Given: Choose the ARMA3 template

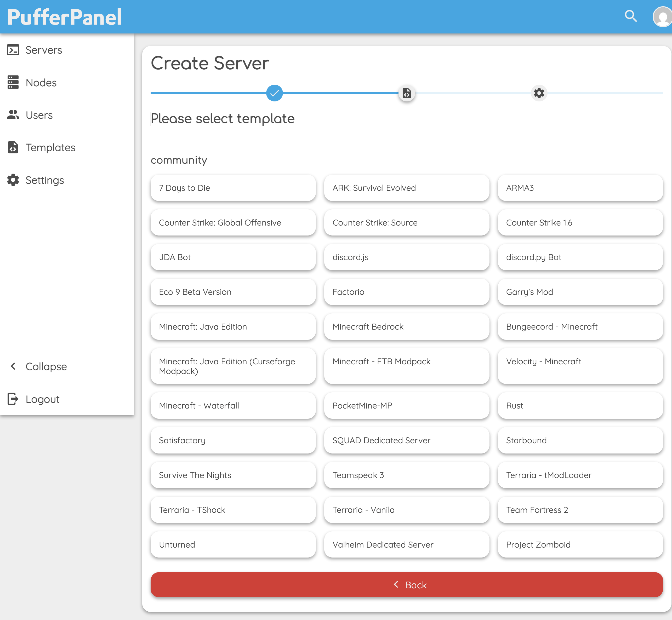Looking at the screenshot, I should tap(580, 188).
